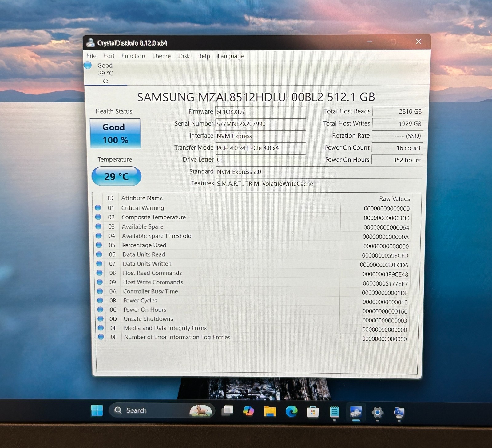Screen dimensions: 492x448
Task: Open File Explorer from the taskbar
Action: coord(270,411)
